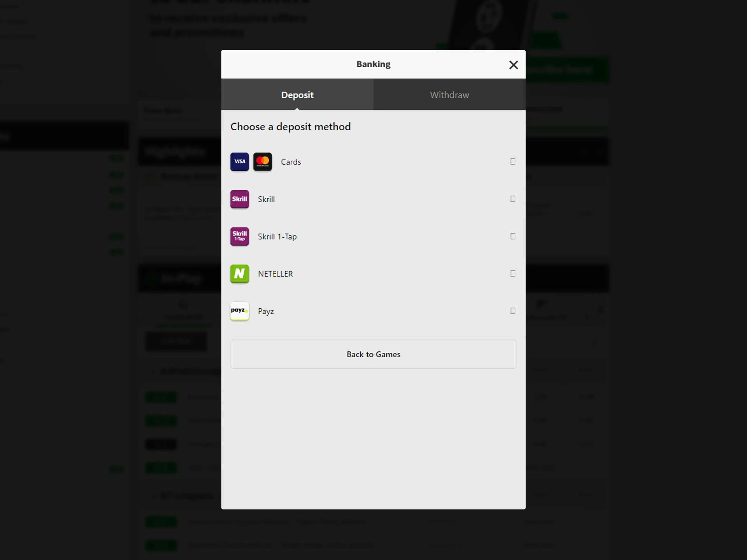Screen dimensions: 747x560
Task: Select the Skrill payment icon
Action: click(239, 199)
